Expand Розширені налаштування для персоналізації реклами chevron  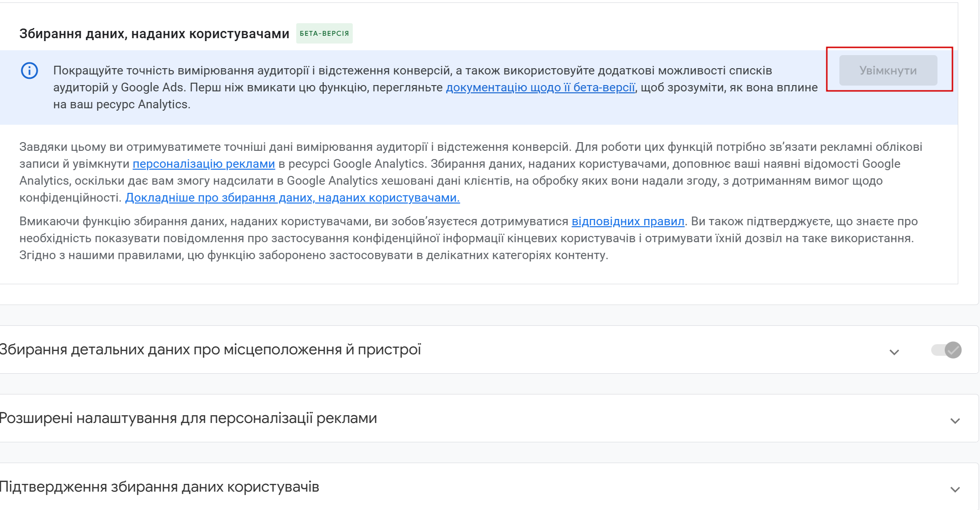(x=955, y=421)
